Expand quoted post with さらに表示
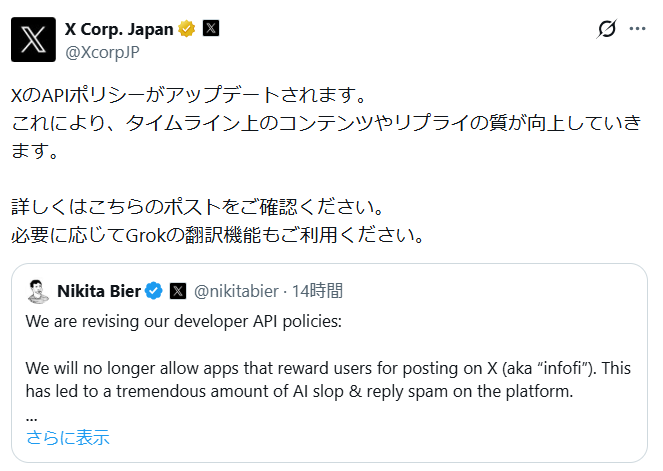The height and width of the screenshot is (471, 663). coord(68,437)
